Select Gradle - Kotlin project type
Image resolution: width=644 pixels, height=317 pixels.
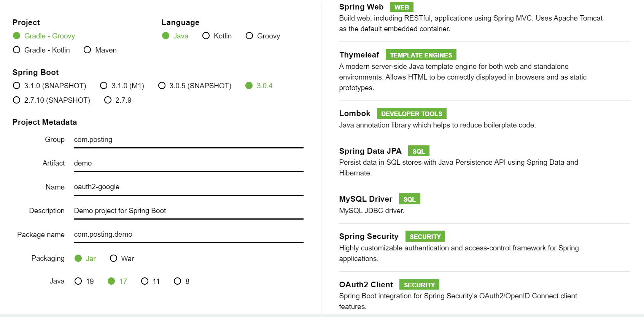pyautogui.click(x=41, y=50)
